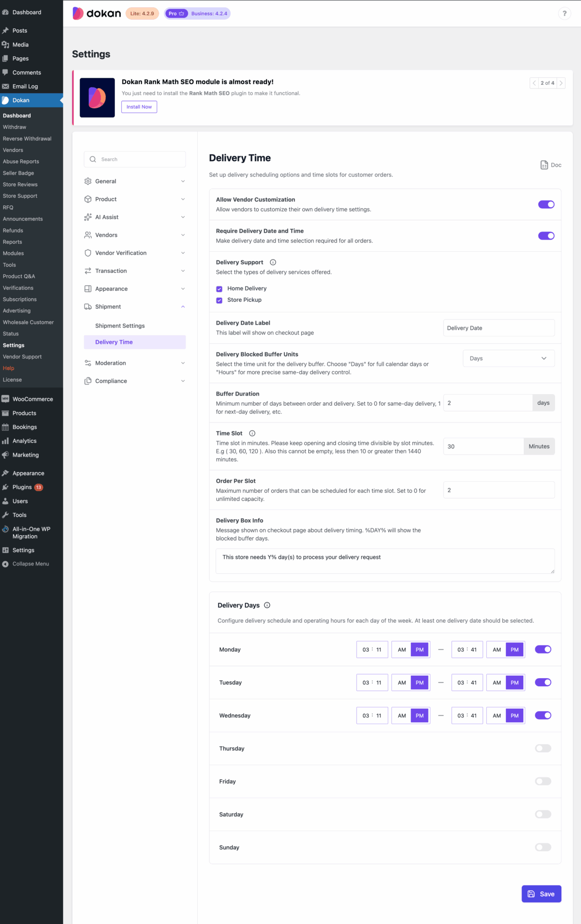Click the Bookings calendar sidebar icon
The height and width of the screenshot is (924, 581).
pos(5,427)
